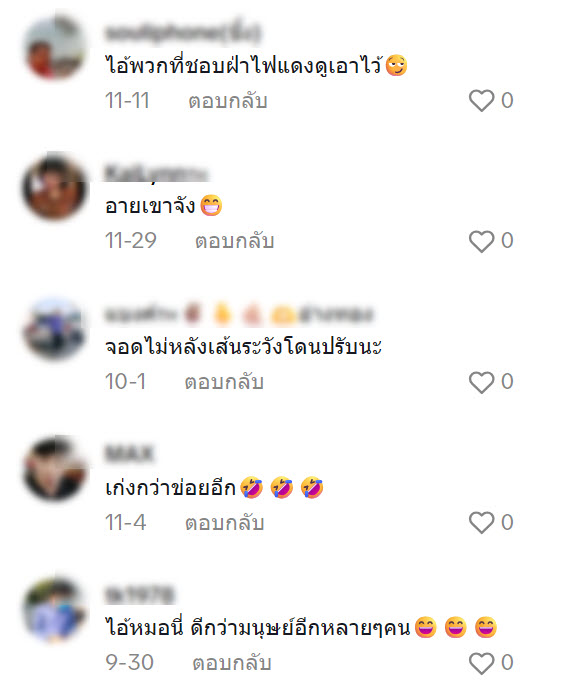Open avatar of the อายเขาจัง commenter
This screenshot has width=563, height=686.
[x=55, y=187]
